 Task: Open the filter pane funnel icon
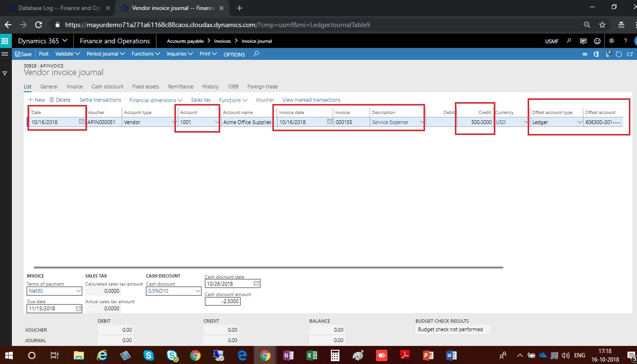click(x=5, y=73)
